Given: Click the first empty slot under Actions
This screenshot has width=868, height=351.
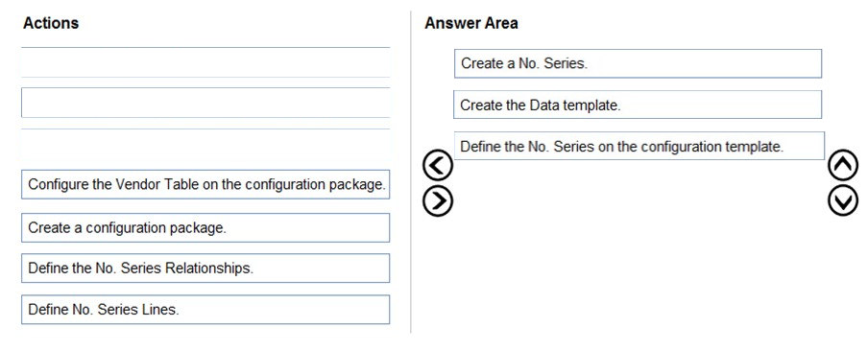Looking at the screenshot, I should pos(205,62).
